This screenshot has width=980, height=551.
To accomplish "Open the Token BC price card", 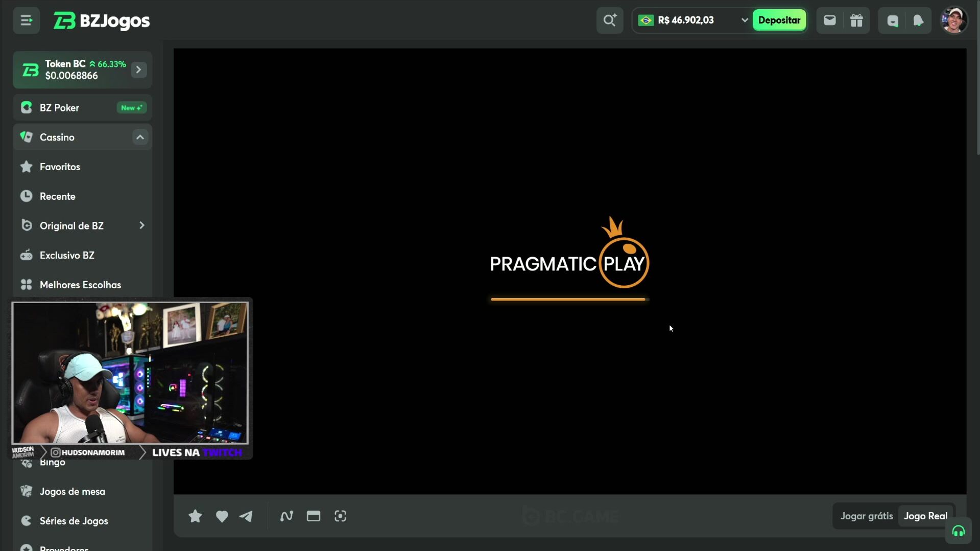I will pyautogui.click(x=82, y=70).
